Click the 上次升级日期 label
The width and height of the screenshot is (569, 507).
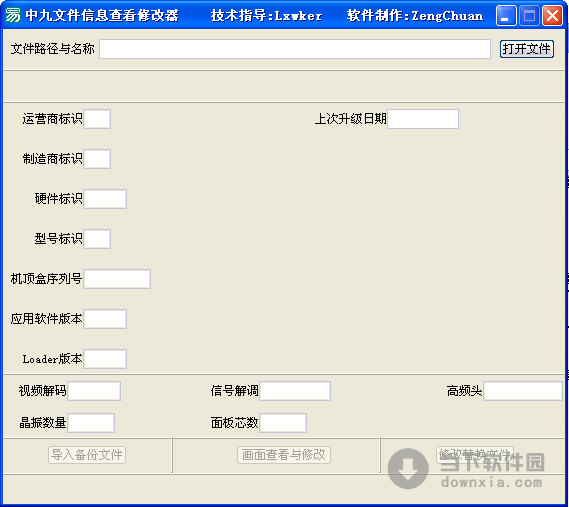351,119
